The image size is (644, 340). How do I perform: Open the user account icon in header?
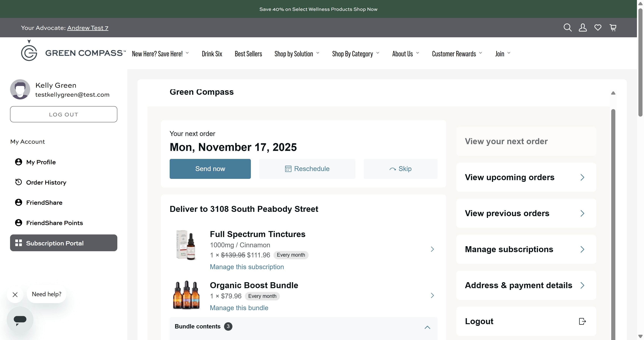point(583,28)
